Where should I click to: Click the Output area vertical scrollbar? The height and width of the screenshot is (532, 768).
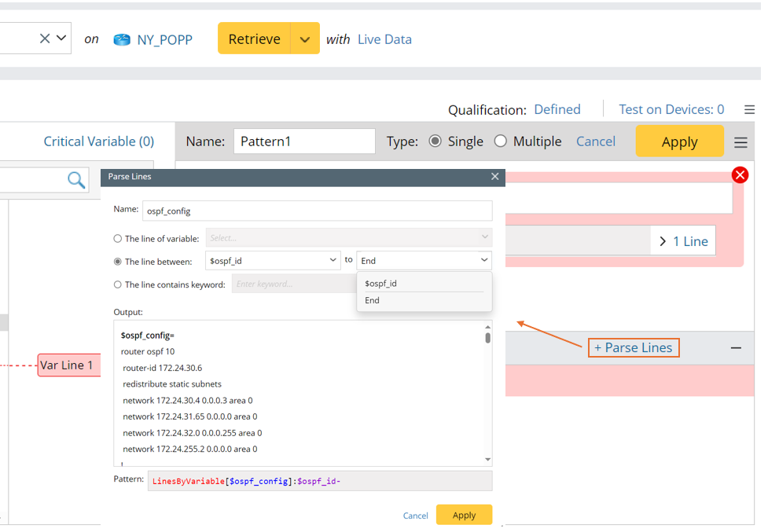click(x=487, y=393)
